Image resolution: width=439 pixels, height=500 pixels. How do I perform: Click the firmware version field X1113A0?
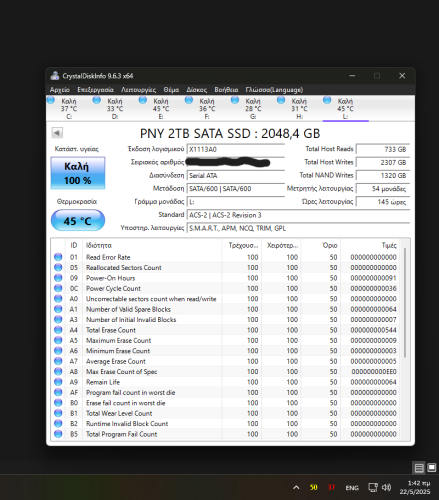235,149
